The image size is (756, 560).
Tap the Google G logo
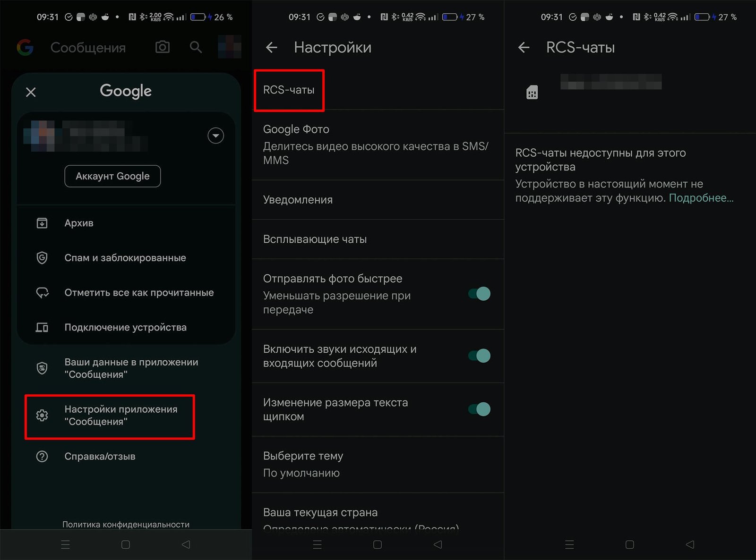(x=25, y=47)
